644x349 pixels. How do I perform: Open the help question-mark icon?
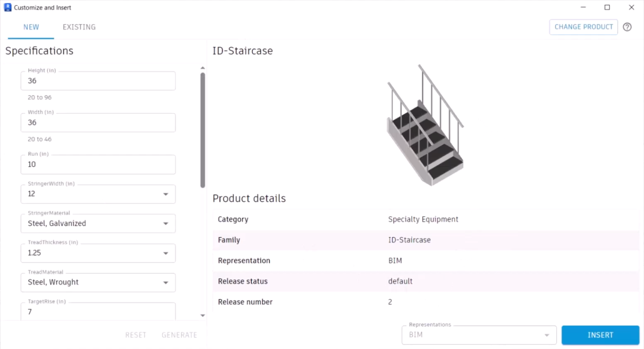[x=627, y=27]
